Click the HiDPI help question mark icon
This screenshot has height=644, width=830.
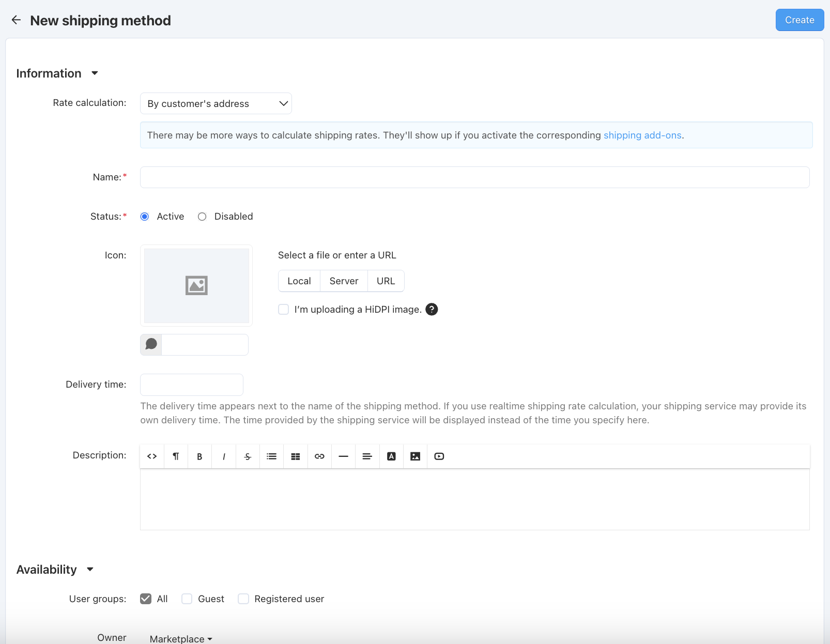click(432, 309)
